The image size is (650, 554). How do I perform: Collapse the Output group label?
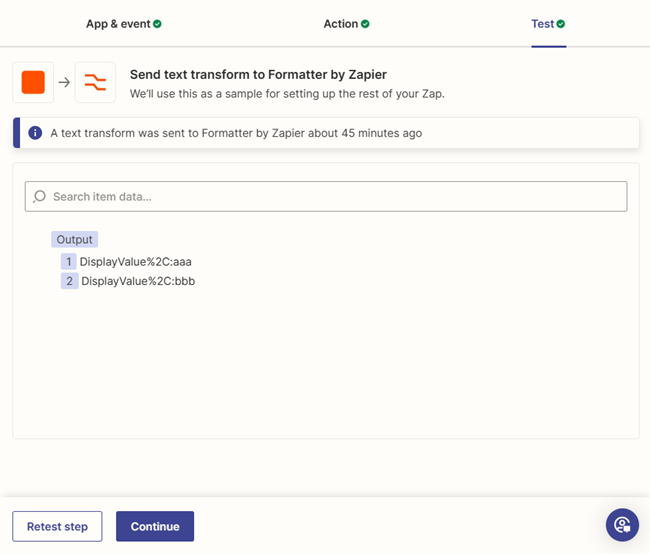click(75, 239)
